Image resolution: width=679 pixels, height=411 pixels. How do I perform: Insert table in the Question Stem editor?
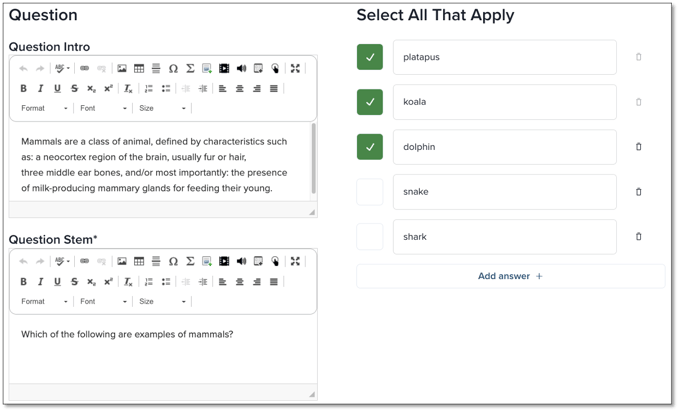click(139, 261)
